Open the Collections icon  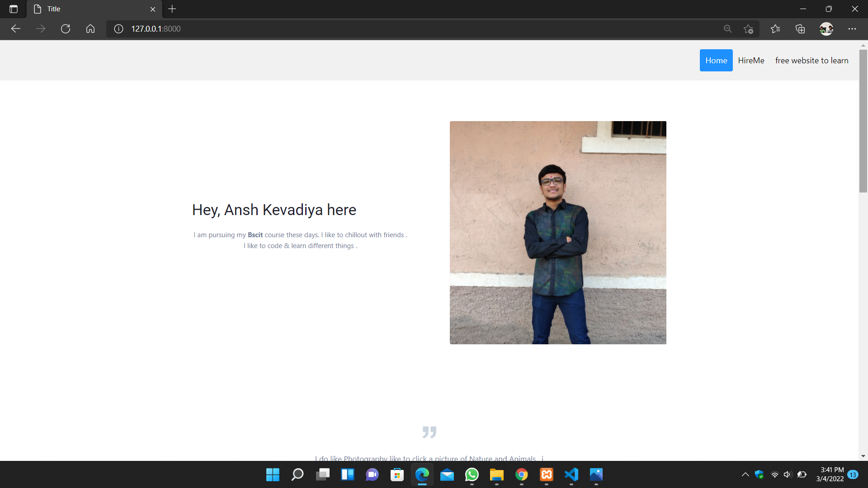coord(800,29)
